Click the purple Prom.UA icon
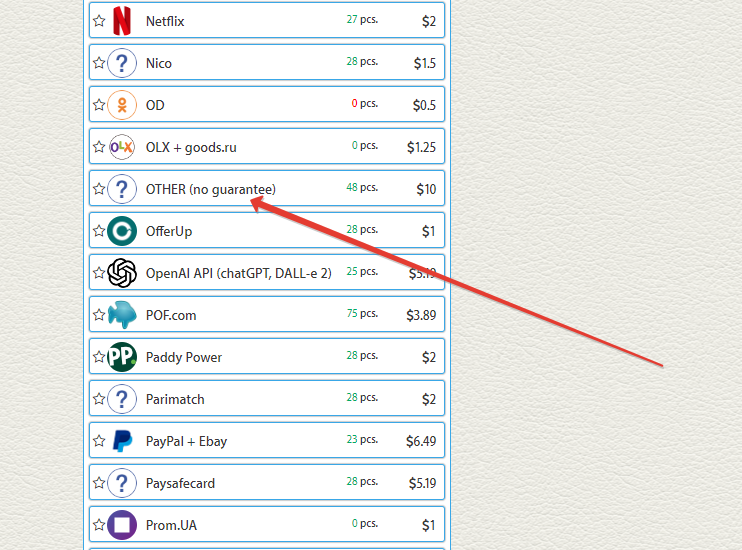 pyautogui.click(x=122, y=525)
